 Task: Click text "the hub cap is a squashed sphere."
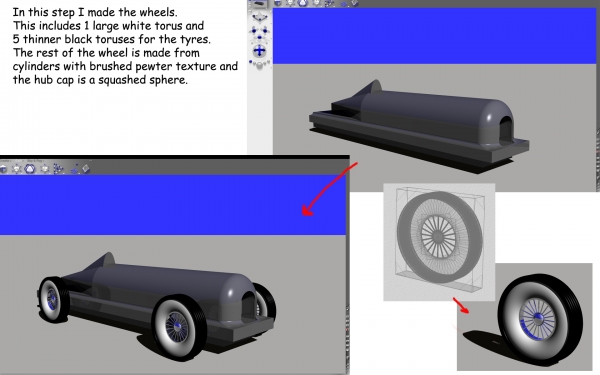pyautogui.click(x=100, y=80)
